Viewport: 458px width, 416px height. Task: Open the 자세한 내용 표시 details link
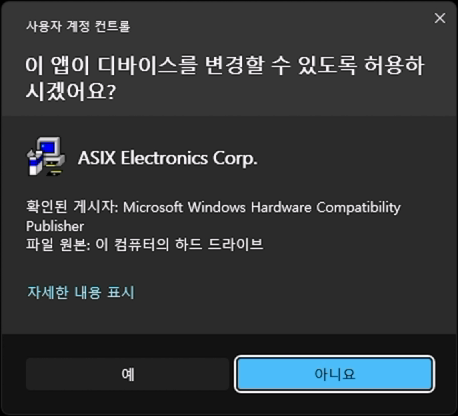81,292
